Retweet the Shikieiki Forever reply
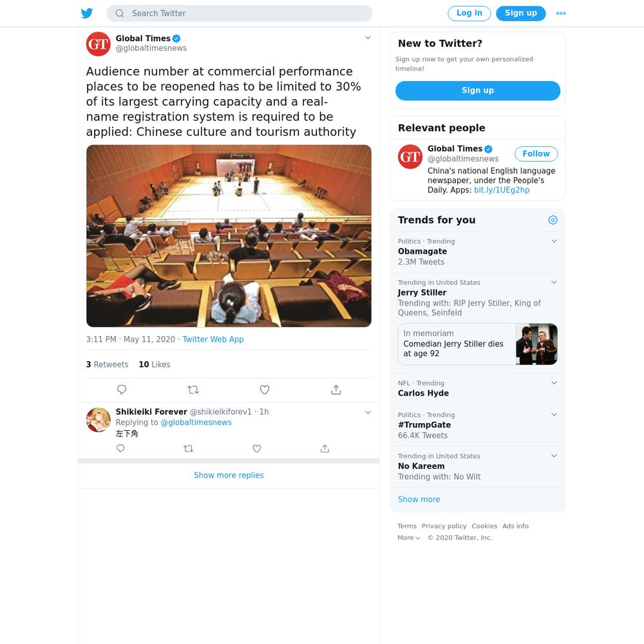The width and height of the screenshot is (644, 644). tap(189, 448)
